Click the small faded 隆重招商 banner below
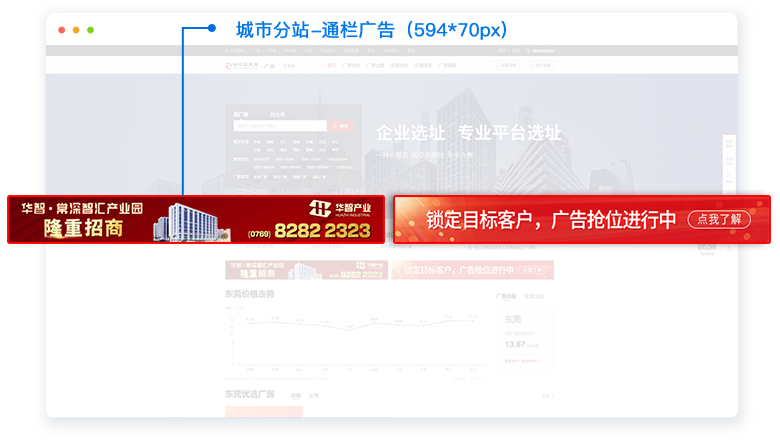Viewport: 780px width, 440px height. (x=306, y=270)
